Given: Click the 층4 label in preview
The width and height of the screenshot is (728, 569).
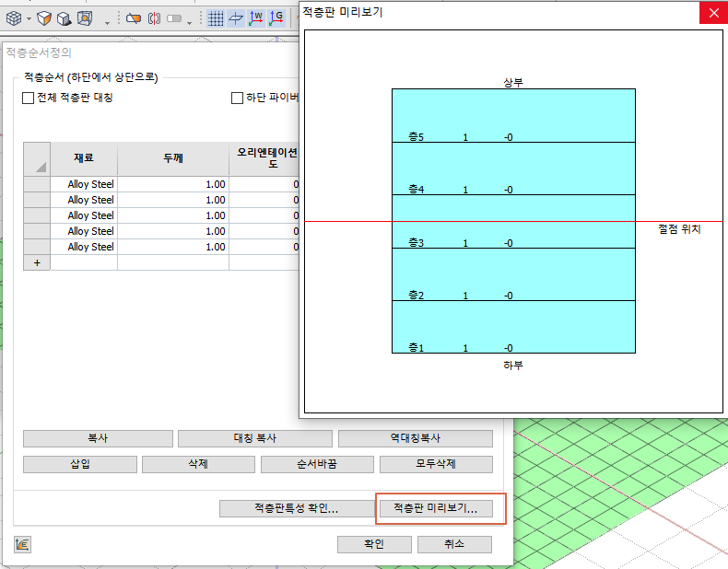Looking at the screenshot, I should tap(416, 189).
